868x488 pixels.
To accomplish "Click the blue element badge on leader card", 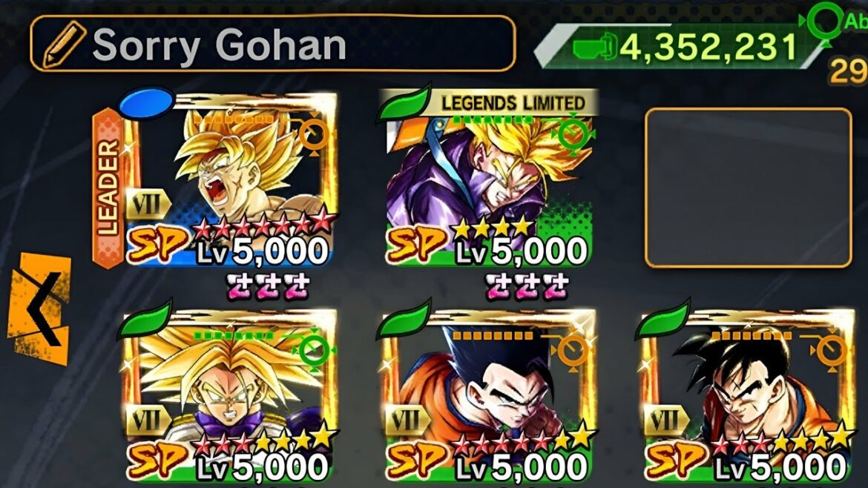I will tap(146, 104).
